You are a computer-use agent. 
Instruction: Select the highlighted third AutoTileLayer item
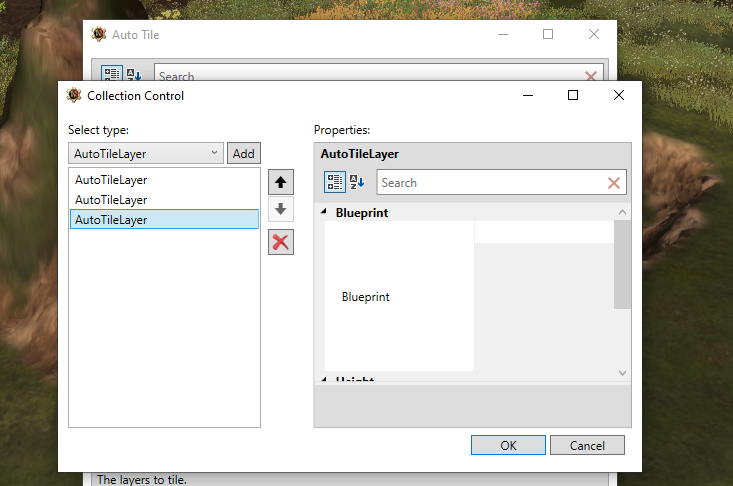[164, 219]
